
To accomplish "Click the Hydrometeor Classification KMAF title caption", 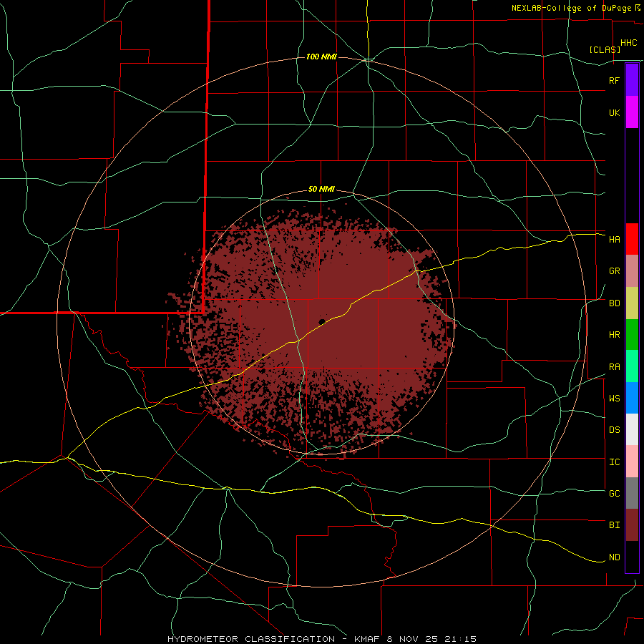I will click(x=322, y=639).
